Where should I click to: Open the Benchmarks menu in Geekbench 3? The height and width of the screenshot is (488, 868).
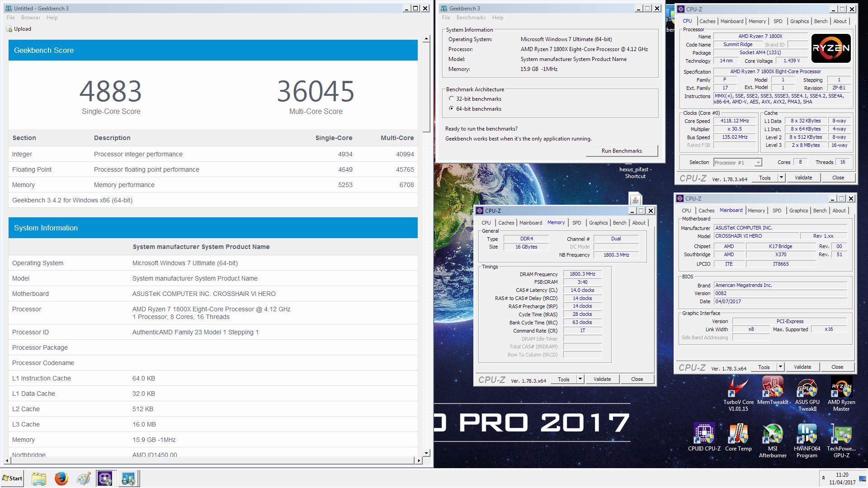tap(471, 18)
